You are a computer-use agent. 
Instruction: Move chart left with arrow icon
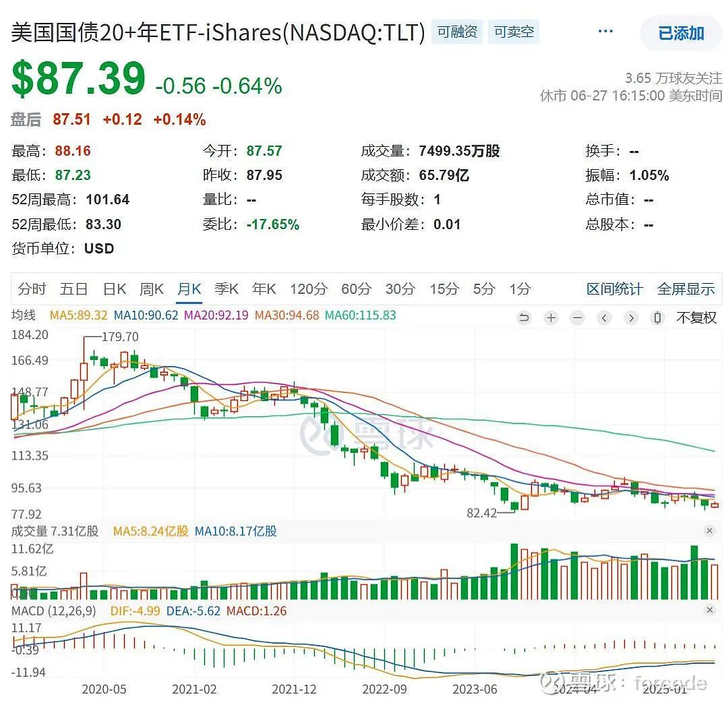(x=604, y=318)
